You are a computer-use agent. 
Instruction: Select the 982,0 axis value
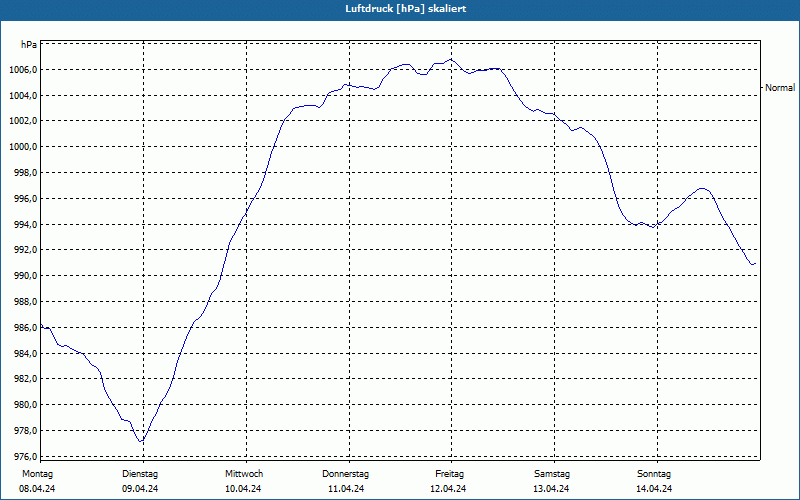point(25,379)
